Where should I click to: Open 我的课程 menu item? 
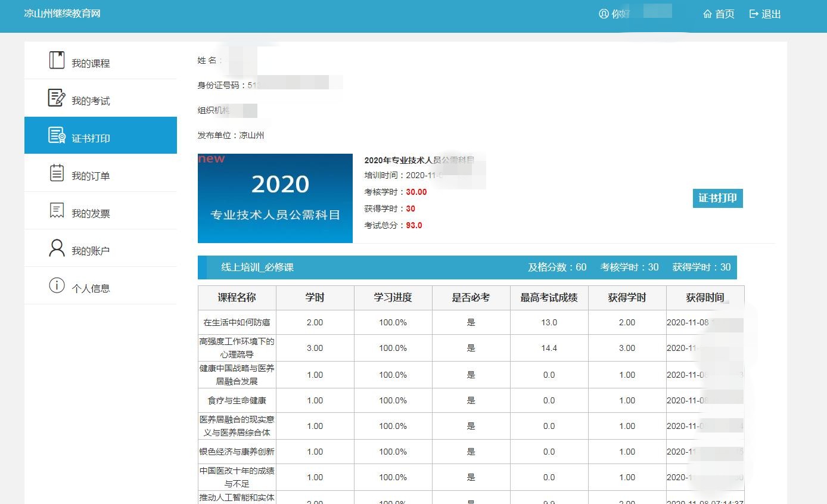pyautogui.click(x=91, y=63)
